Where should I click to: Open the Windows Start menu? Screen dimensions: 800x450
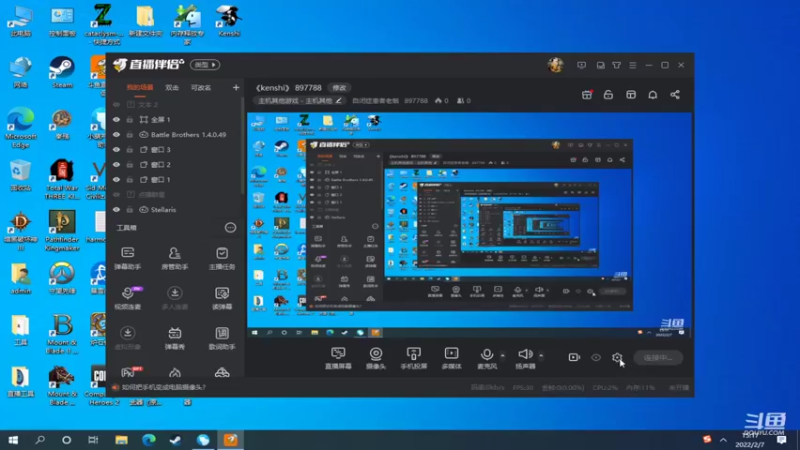coord(13,440)
